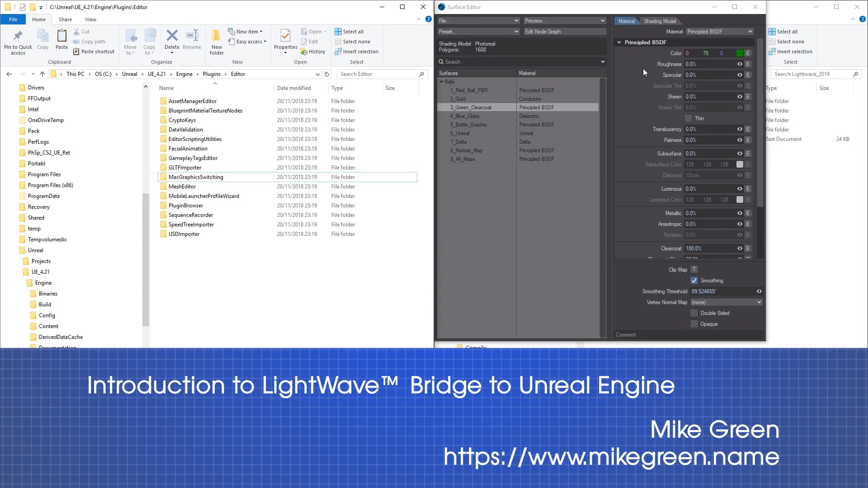Screen dimensions: 868x488
Task: Click Select all in Explorer ribbon
Action: pyautogui.click(x=349, y=32)
